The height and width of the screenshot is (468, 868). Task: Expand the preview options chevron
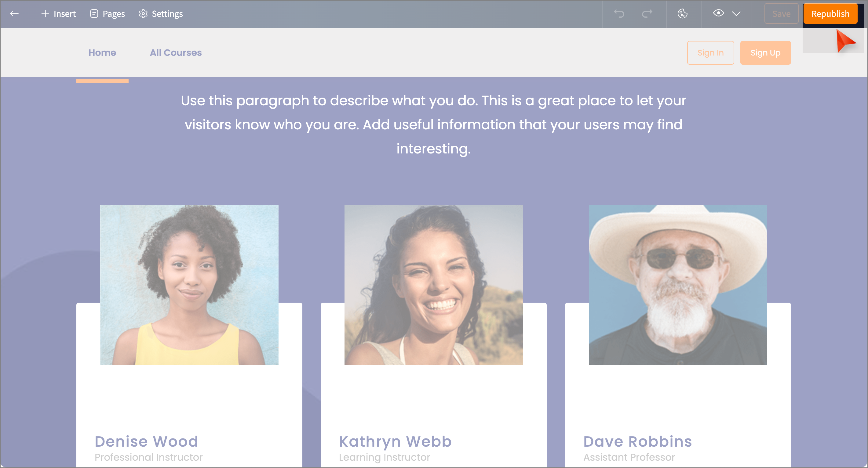pos(736,14)
